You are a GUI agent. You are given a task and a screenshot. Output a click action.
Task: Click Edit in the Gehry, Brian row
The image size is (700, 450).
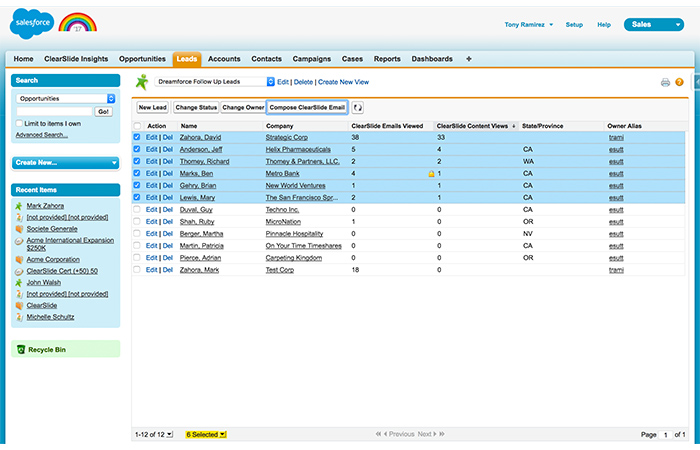click(151, 186)
